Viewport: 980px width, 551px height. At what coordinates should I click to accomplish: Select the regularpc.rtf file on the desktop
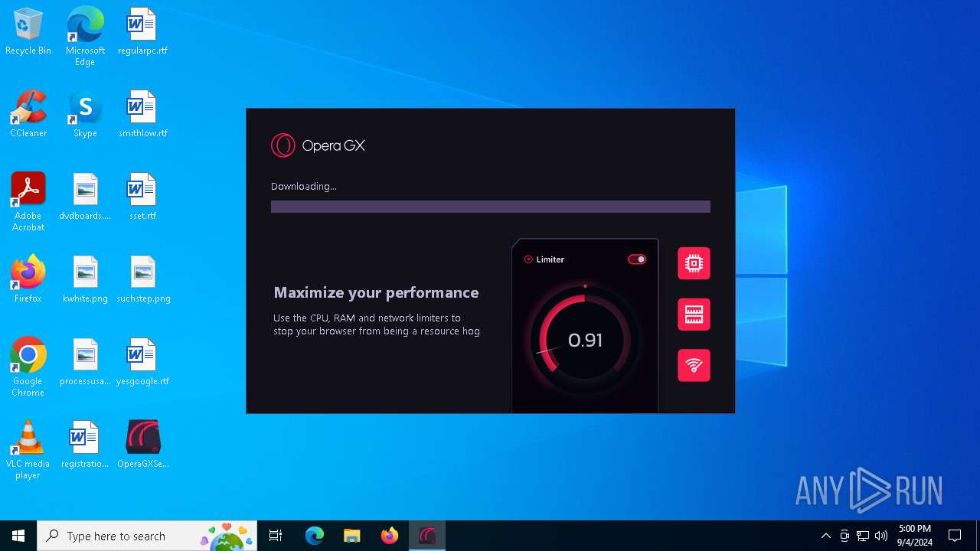pos(142,32)
